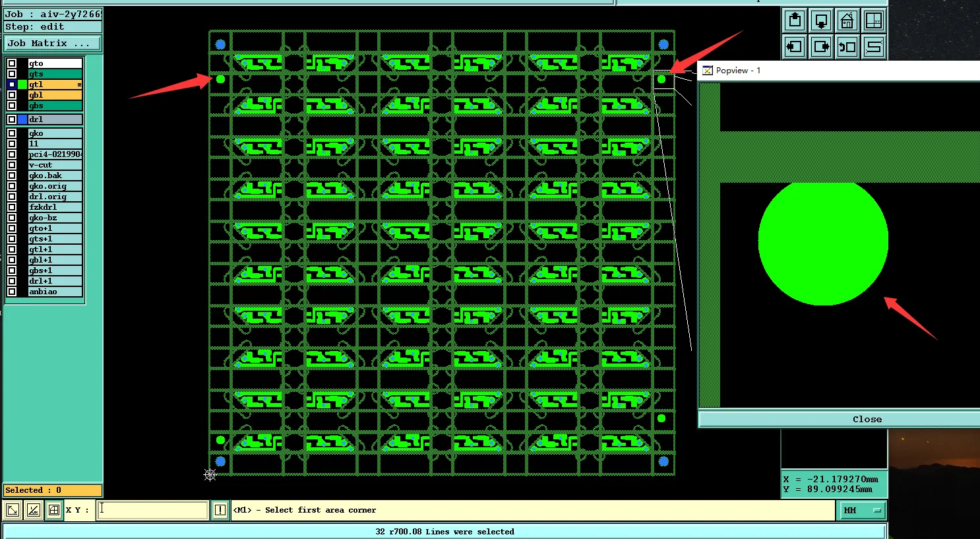Select the gko layer name

point(55,133)
